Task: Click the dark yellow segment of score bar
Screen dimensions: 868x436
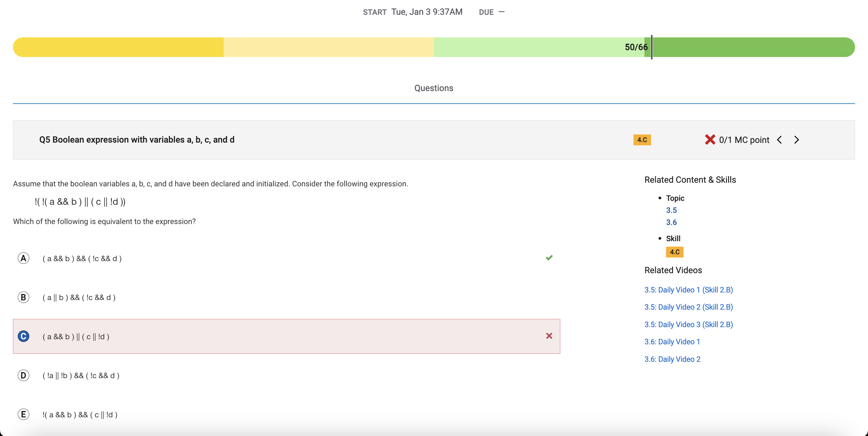Action: (x=118, y=47)
